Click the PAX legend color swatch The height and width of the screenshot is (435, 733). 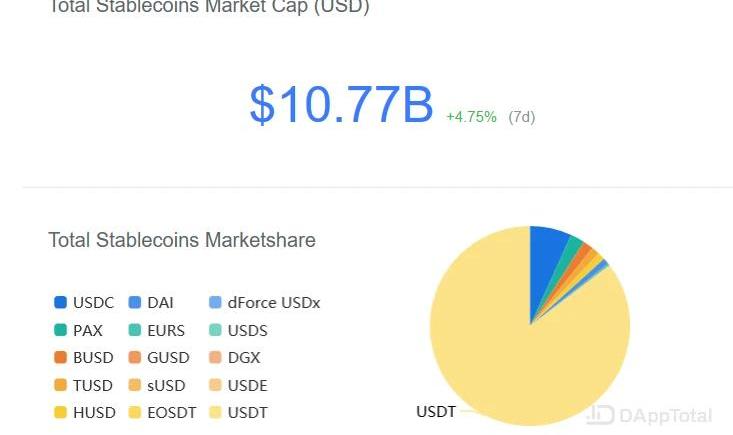pos(60,330)
